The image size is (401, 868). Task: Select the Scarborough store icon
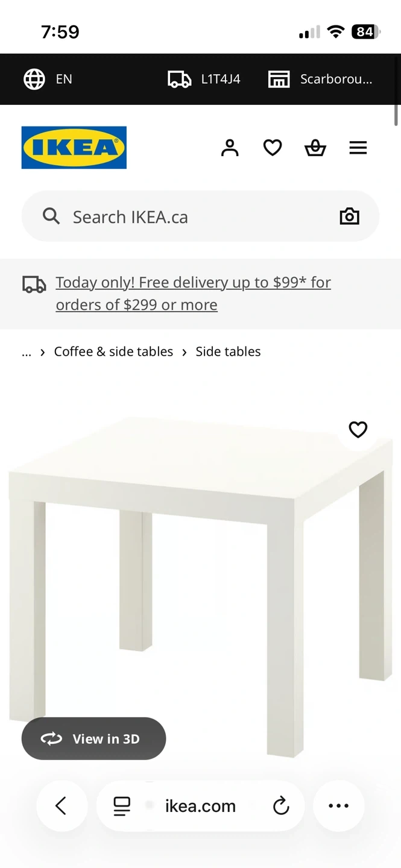pyautogui.click(x=279, y=79)
